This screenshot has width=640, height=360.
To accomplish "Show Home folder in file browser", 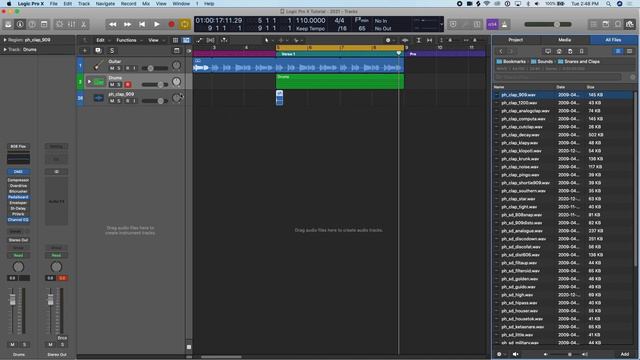I will coord(559,51).
